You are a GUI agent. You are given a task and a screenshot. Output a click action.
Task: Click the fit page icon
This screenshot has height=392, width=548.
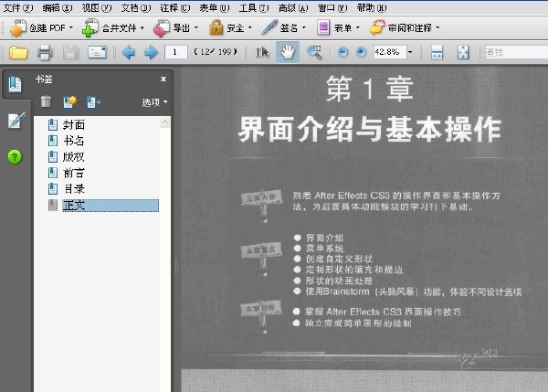(463, 52)
